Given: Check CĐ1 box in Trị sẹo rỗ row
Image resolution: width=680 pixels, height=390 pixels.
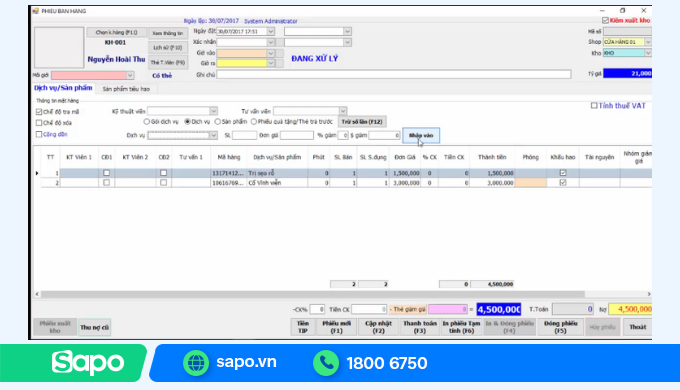Looking at the screenshot, I should coord(107,173).
